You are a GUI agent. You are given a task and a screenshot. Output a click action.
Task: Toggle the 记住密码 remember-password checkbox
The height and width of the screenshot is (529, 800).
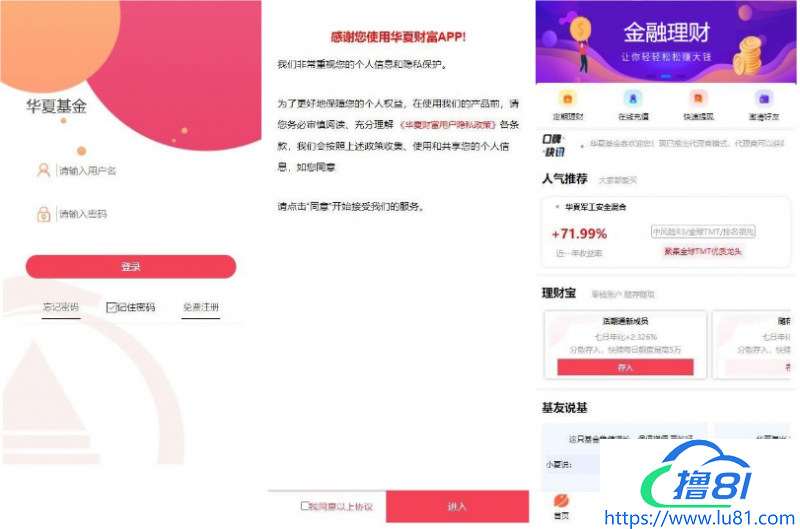pyautogui.click(x=111, y=307)
